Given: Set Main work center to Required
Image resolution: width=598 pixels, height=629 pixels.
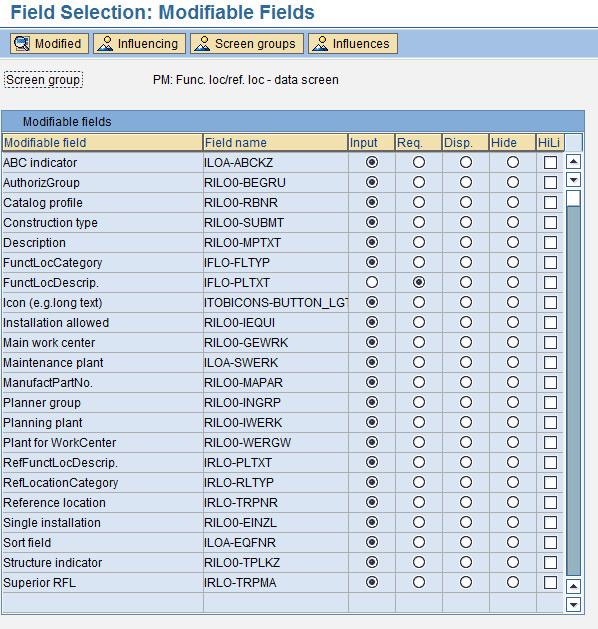Looking at the screenshot, I should click(419, 342).
